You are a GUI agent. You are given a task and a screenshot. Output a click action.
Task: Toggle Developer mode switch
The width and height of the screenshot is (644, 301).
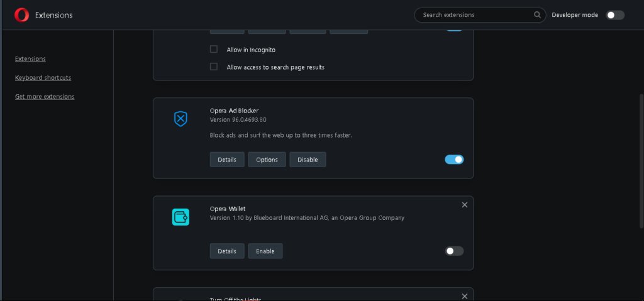(615, 15)
